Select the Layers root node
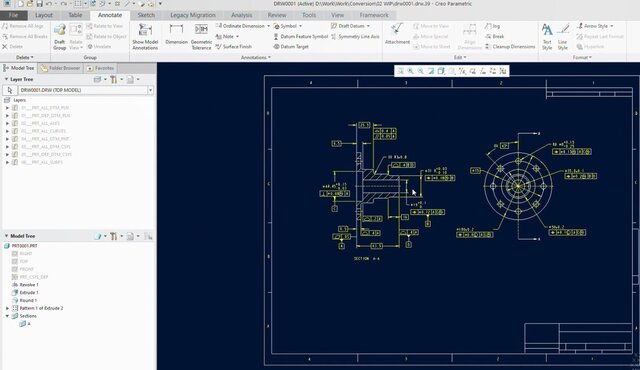The height and width of the screenshot is (370, 640). [15, 100]
